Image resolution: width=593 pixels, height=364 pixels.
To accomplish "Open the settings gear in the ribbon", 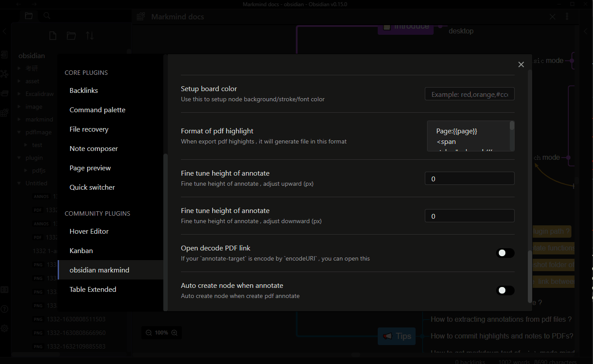I will pos(4,328).
